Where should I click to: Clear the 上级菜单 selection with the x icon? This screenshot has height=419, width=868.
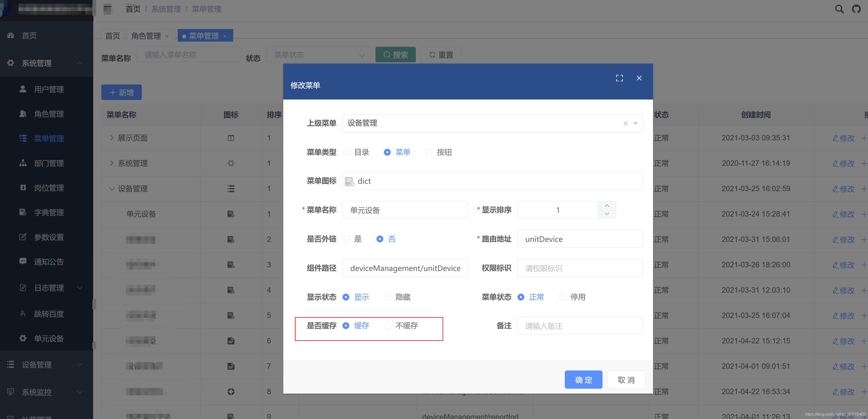[625, 123]
